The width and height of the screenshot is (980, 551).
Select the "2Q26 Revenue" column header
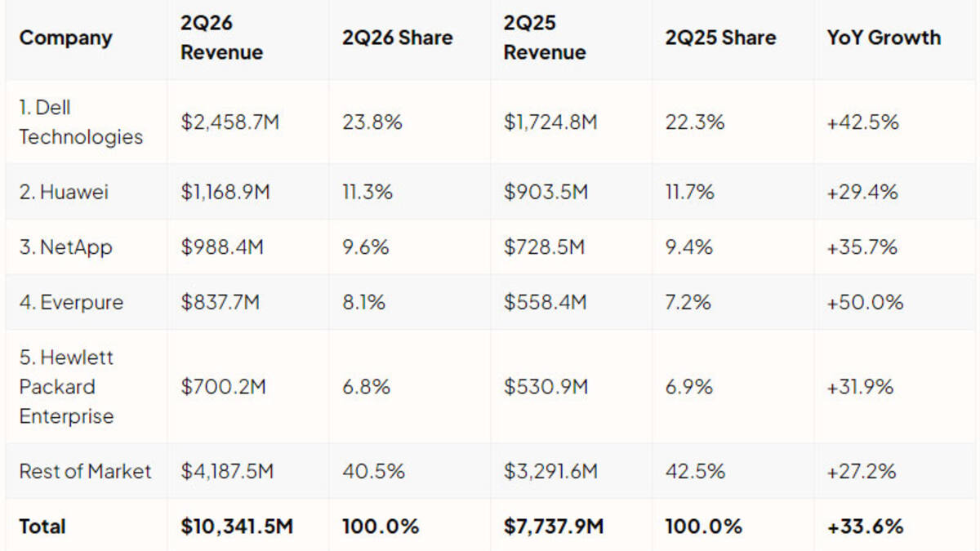pos(221,38)
